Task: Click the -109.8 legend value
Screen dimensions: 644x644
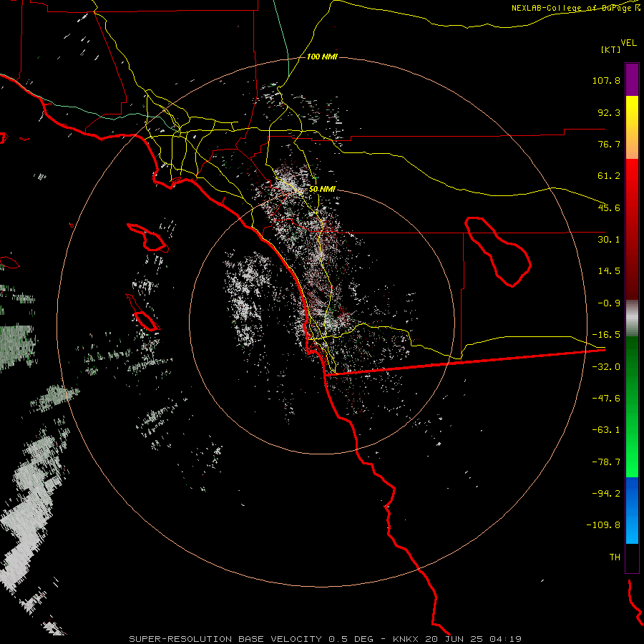Action: (x=603, y=525)
